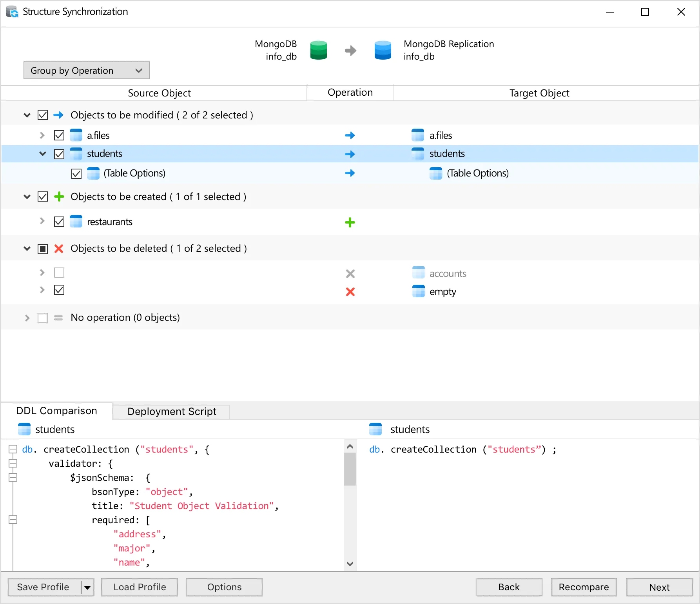Click the source students collection icon in tree
700x604 pixels.
76,153
